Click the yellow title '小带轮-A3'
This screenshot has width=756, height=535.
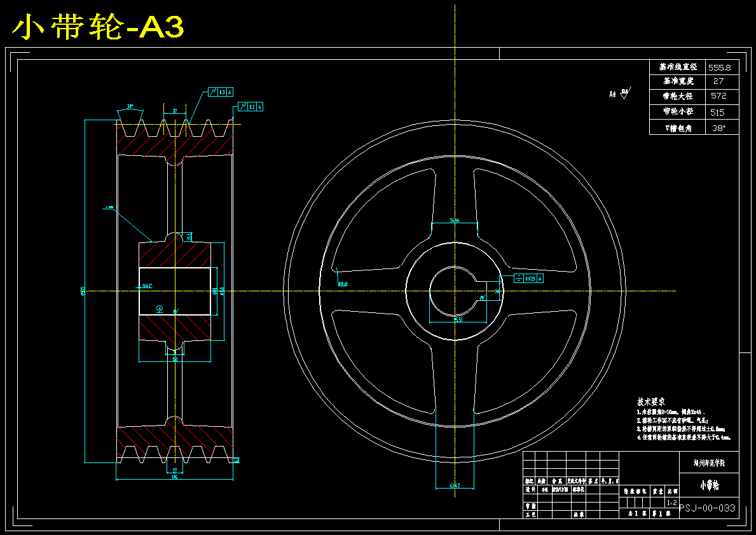98,27
